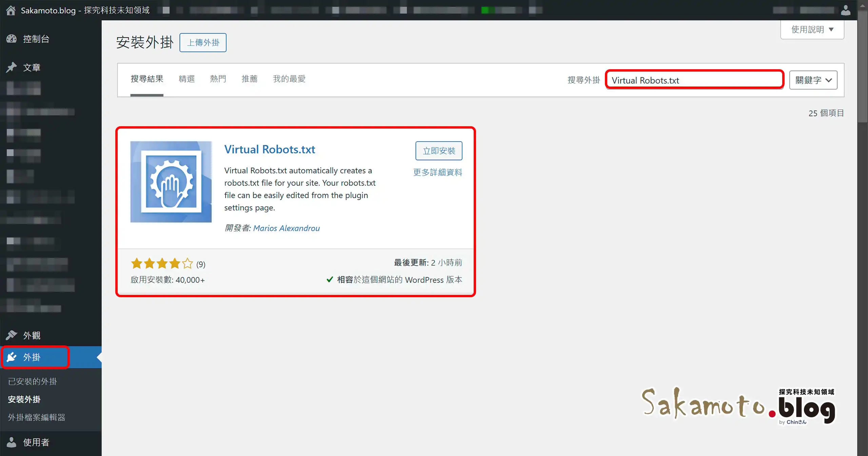The width and height of the screenshot is (868, 456).
Task: Click the 外觀 appearance brush icon
Action: click(x=11, y=335)
